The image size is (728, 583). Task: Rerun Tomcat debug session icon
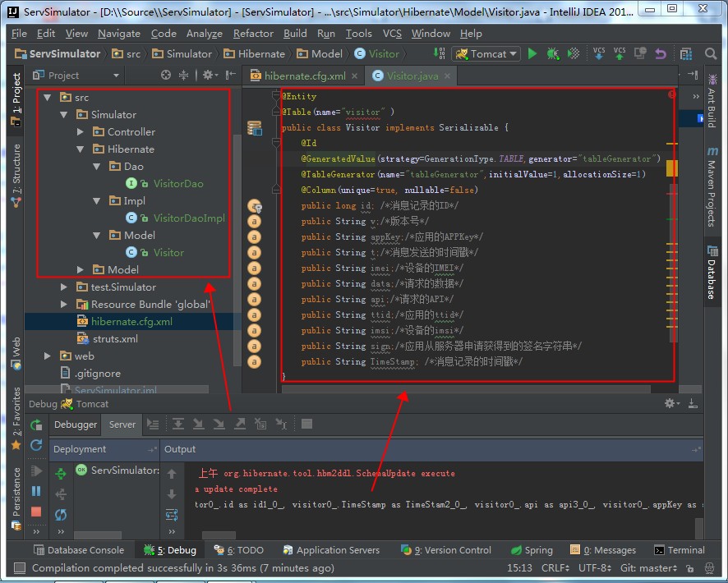(x=36, y=425)
